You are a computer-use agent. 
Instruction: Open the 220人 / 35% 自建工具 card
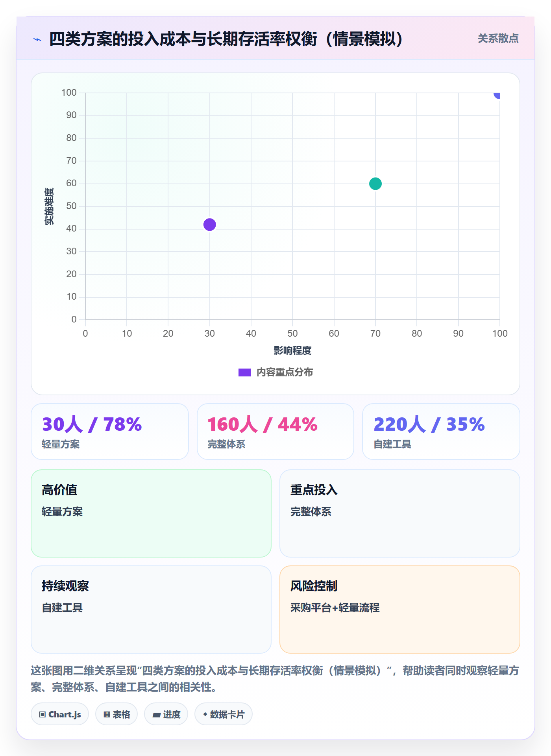pos(441,432)
